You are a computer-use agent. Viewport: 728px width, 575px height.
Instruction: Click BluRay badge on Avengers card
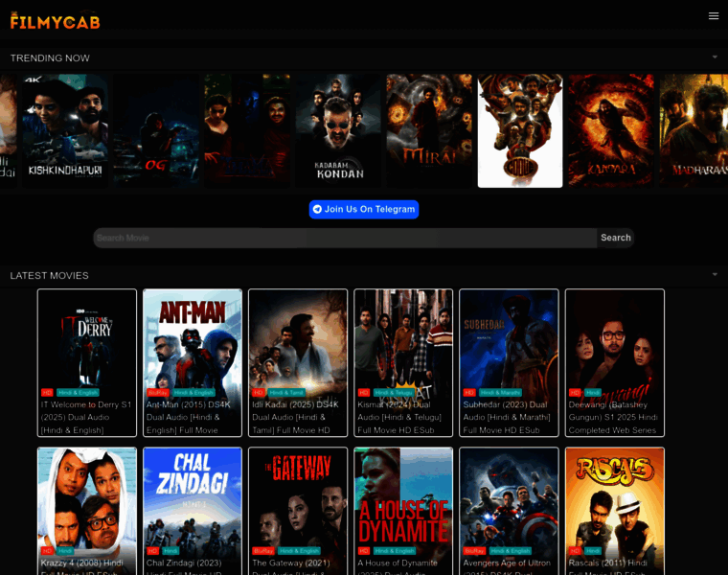[x=474, y=551]
